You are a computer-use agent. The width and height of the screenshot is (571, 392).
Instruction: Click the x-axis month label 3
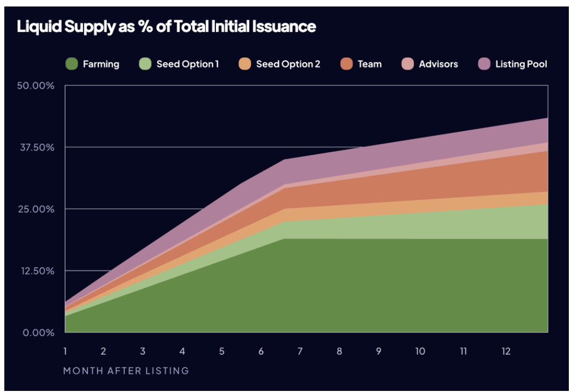tap(142, 351)
